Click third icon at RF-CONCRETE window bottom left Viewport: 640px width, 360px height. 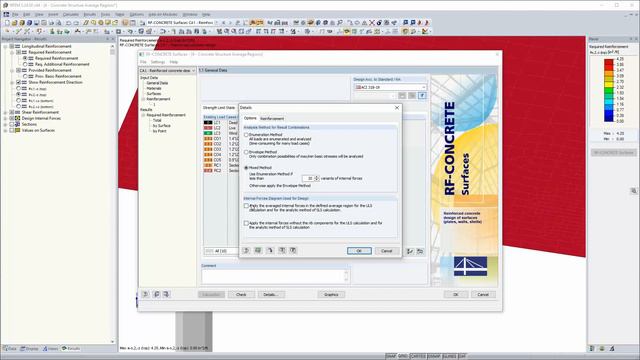tap(167, 294)
